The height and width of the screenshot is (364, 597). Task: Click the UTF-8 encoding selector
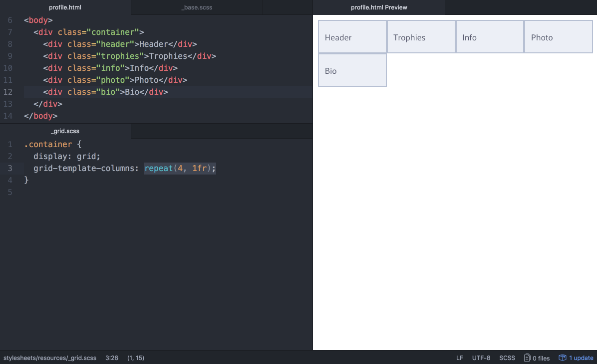tap(481, 358)
